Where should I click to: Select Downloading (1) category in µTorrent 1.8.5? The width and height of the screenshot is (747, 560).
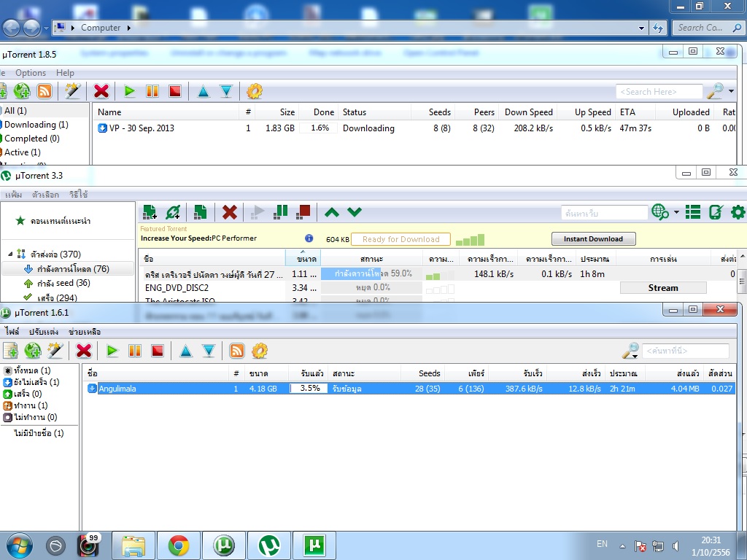point(36,125)
